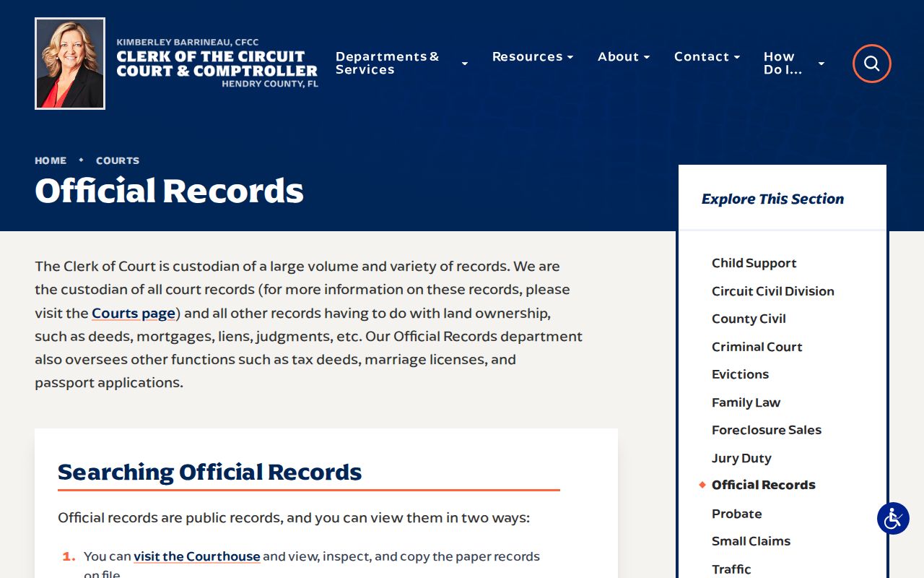
Task: Click the Explore This Section heading
Action: click(x=772, y=199)
